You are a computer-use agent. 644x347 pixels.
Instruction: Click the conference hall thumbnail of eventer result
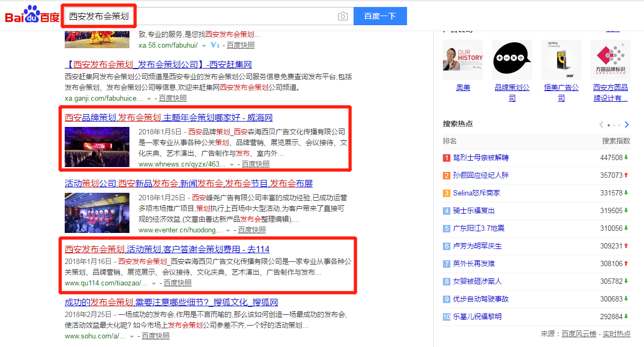click(97, 213)
